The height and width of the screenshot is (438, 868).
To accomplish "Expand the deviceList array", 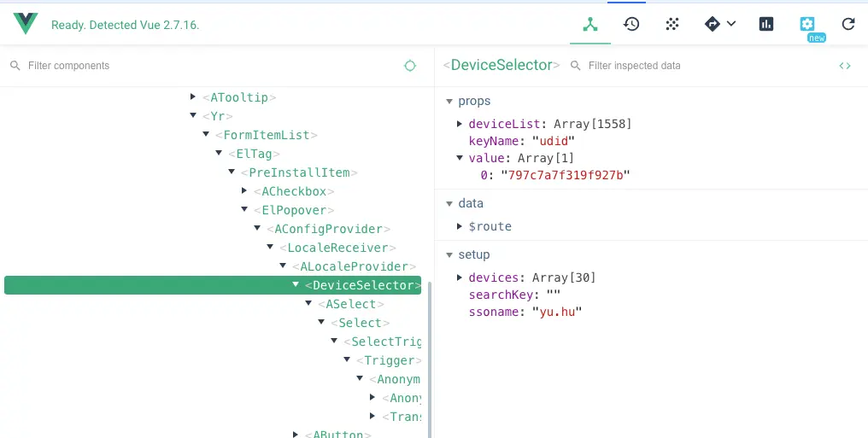I will [x=460, y=124].
